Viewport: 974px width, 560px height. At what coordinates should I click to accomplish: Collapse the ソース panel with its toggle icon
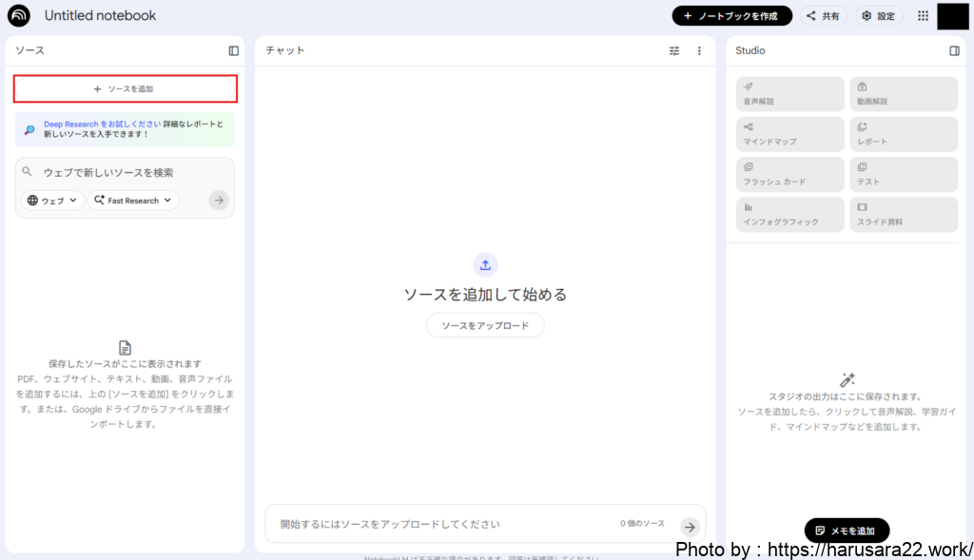tap(233, 50)
